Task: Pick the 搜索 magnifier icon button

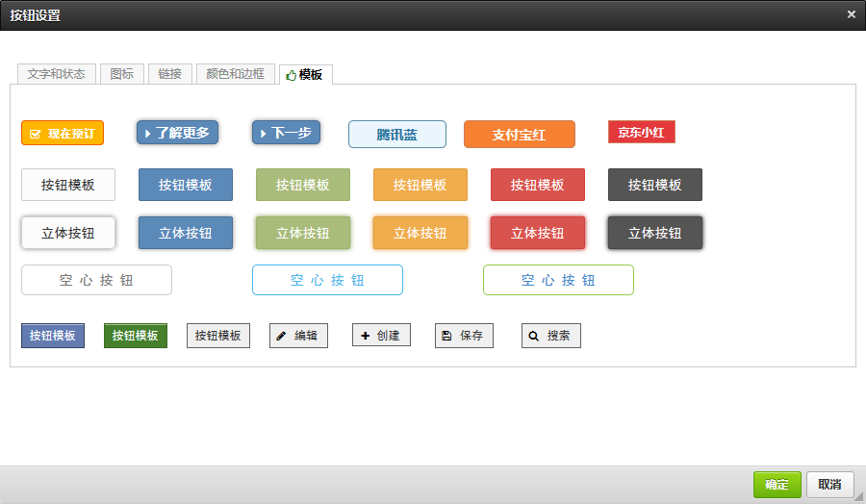Action: 550,336
